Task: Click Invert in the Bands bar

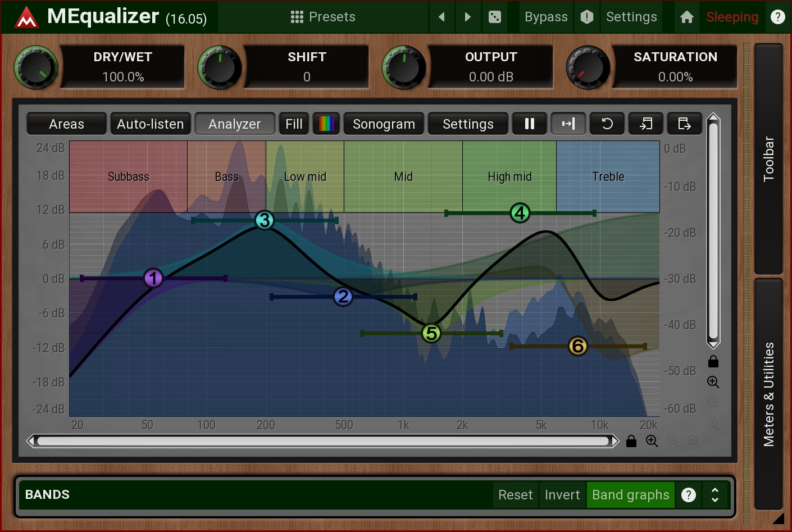Action: (562, 495)
